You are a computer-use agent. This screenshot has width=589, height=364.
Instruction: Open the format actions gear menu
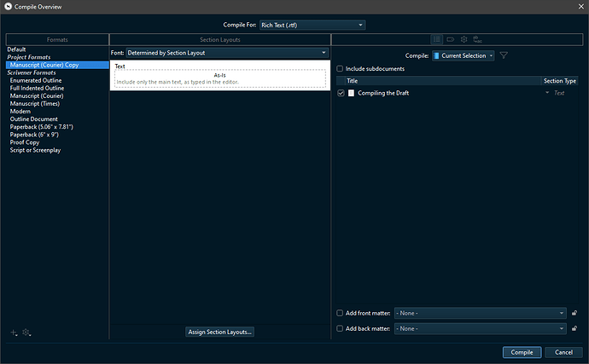[26, 332]
